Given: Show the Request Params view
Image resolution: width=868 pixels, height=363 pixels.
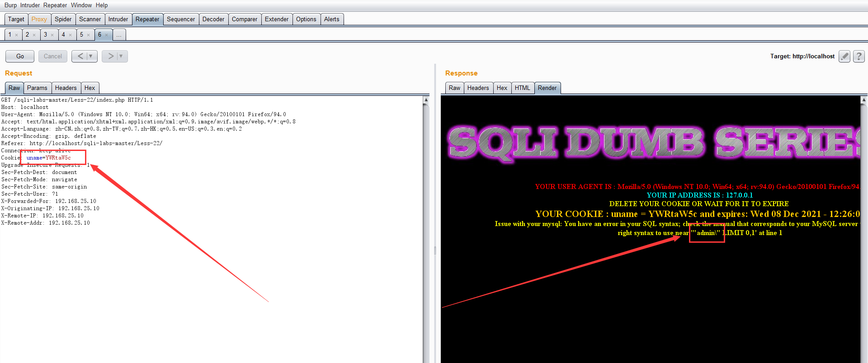Looking at the screenshot, I should (37, 88).
